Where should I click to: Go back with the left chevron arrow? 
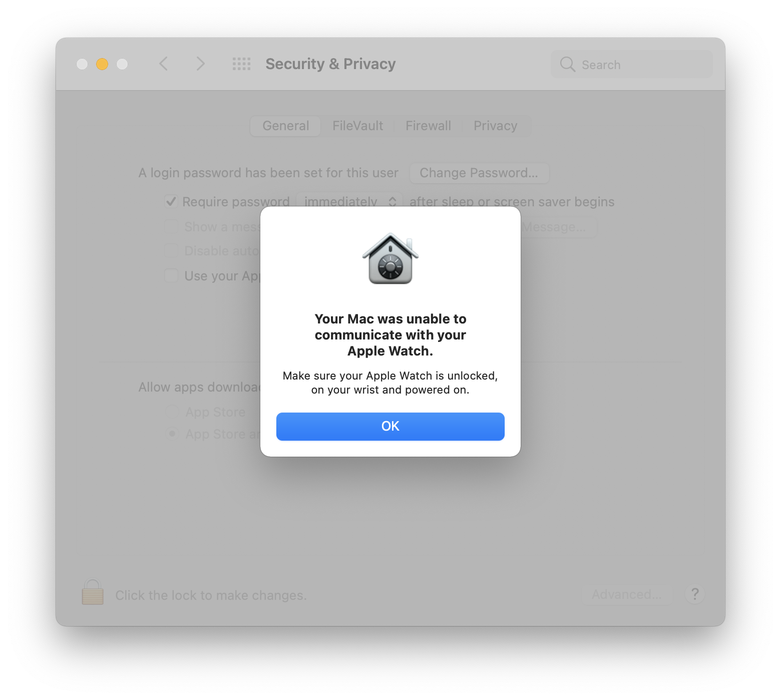[164, 64]
